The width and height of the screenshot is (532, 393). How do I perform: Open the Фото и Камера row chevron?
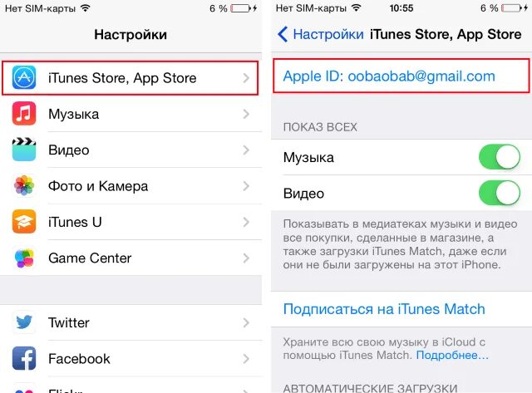(246, 186)
